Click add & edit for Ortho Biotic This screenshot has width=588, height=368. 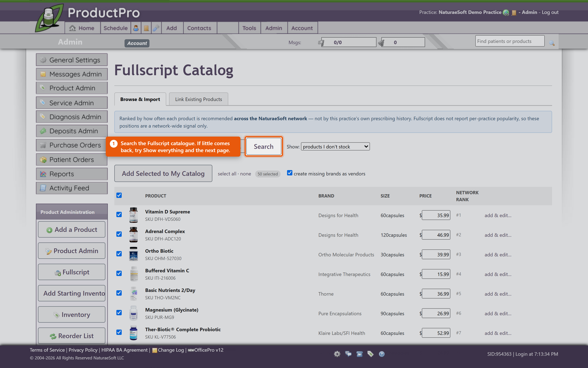498,255
